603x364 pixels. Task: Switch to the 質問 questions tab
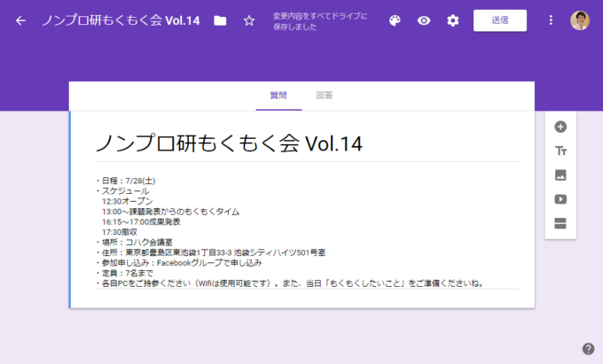[x=278, y=96]
